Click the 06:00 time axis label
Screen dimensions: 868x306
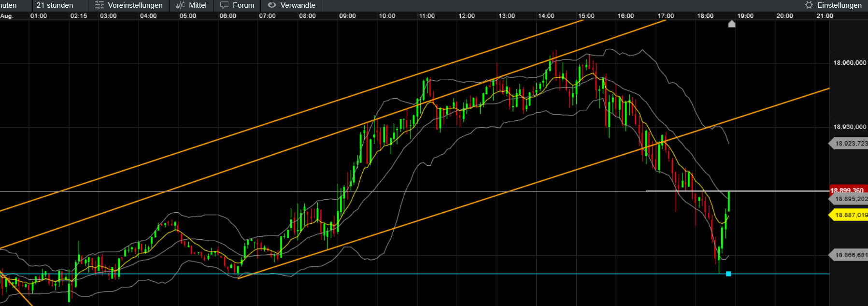pos(228,16)
